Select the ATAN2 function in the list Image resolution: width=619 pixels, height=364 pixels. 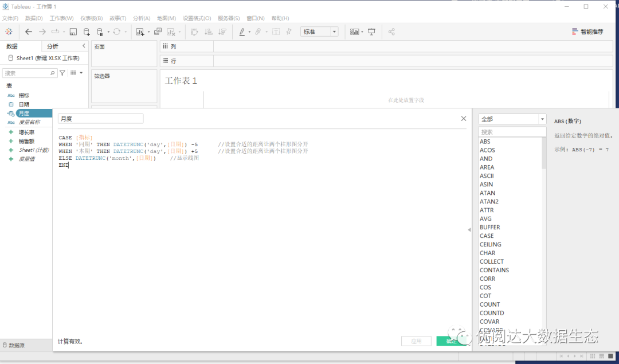pyautogui.click(x=489, y=201)
